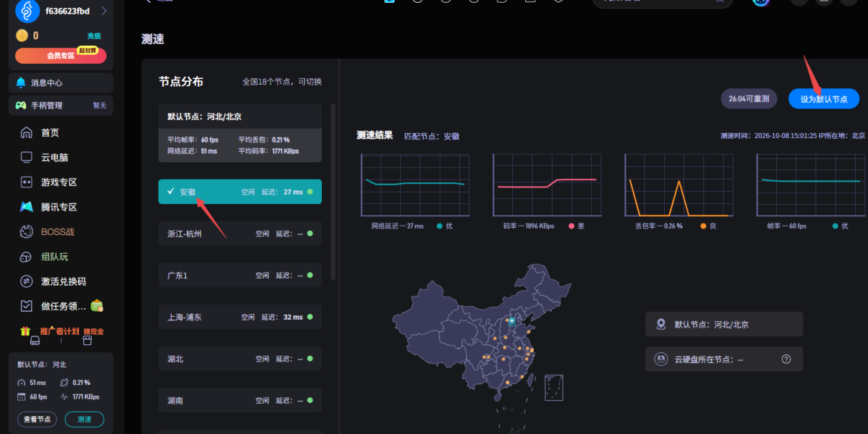Image resolution: width=868 pixels, height=434 pixels.
Task: Click the question mark beside 云硬盘所在节点
Action: [x=786, y=359]
